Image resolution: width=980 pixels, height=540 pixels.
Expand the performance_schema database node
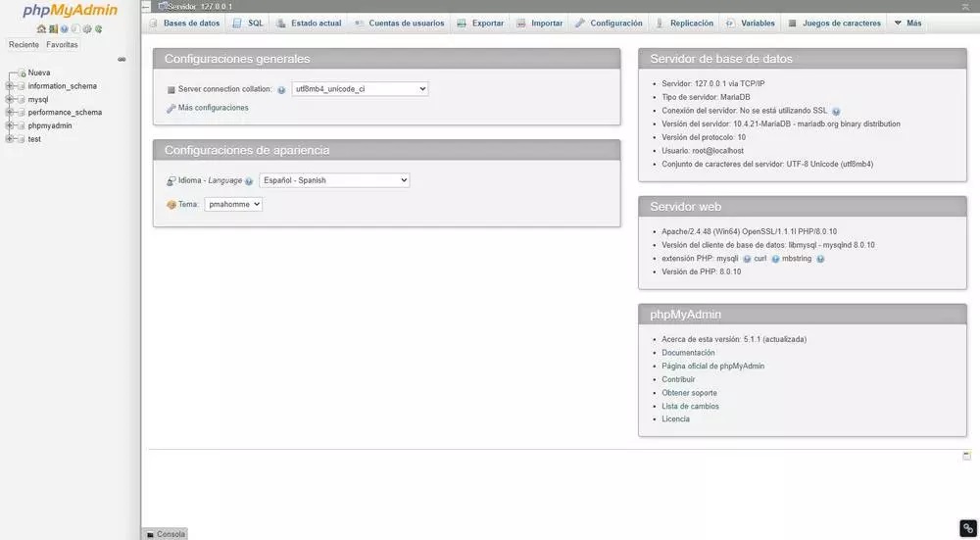coord(10,113)
